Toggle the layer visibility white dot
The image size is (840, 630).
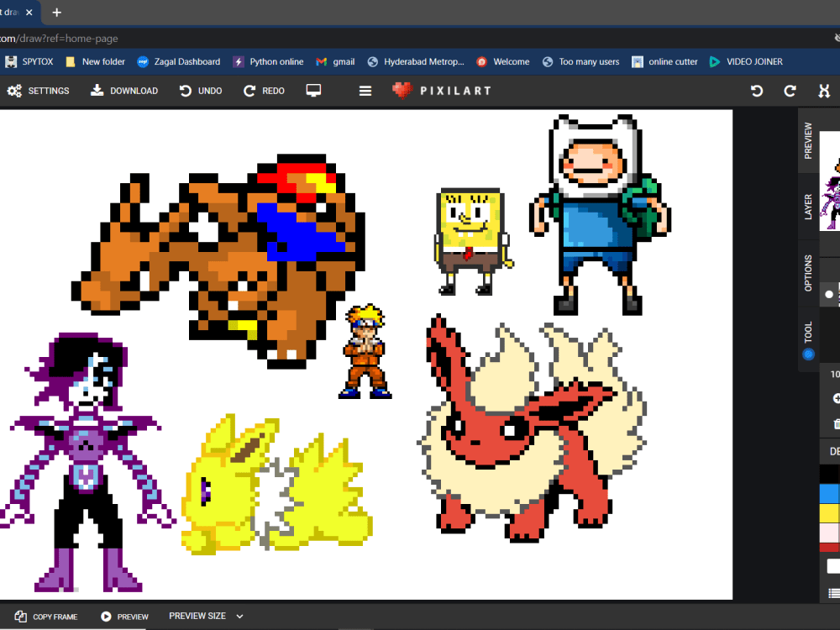(x=829, y=294)
